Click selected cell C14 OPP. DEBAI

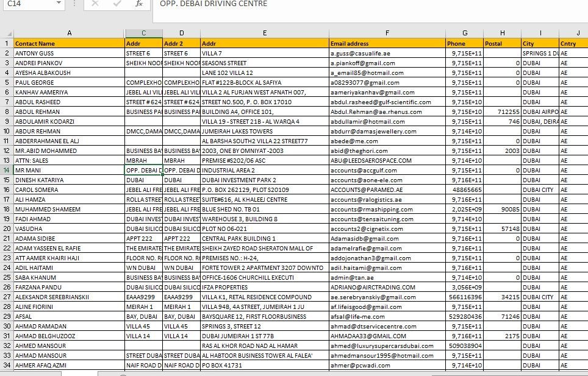click(143, 170)
